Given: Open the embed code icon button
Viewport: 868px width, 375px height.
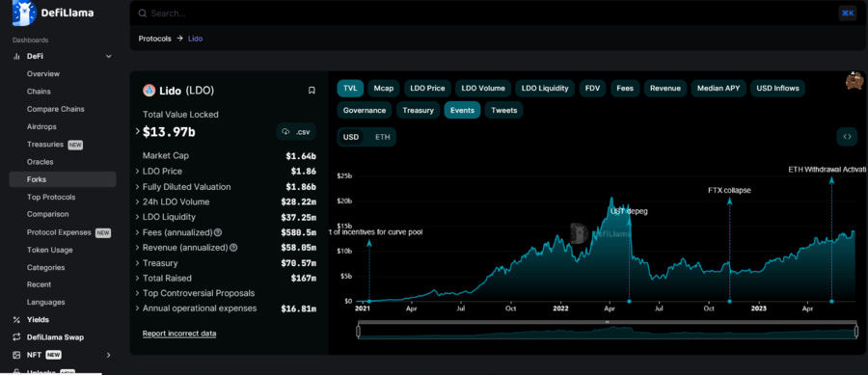Looking at the screenshot, I should (x=847, y=137).
